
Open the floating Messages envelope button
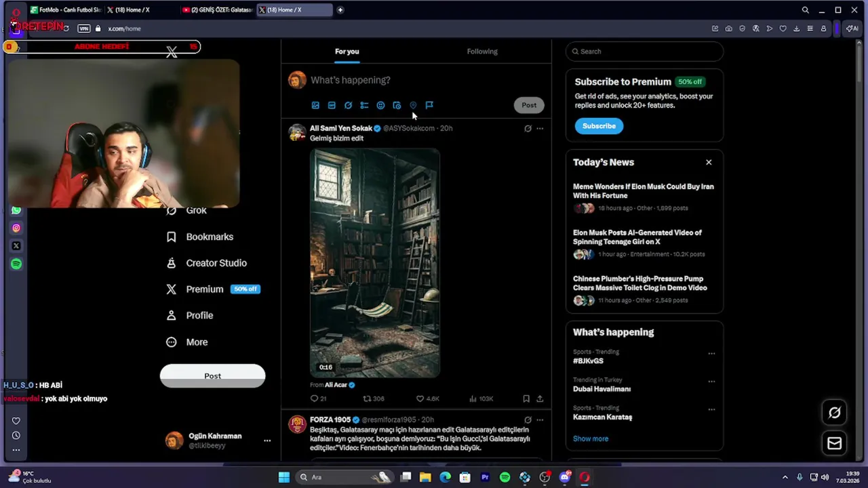click(x=835, y=443)
